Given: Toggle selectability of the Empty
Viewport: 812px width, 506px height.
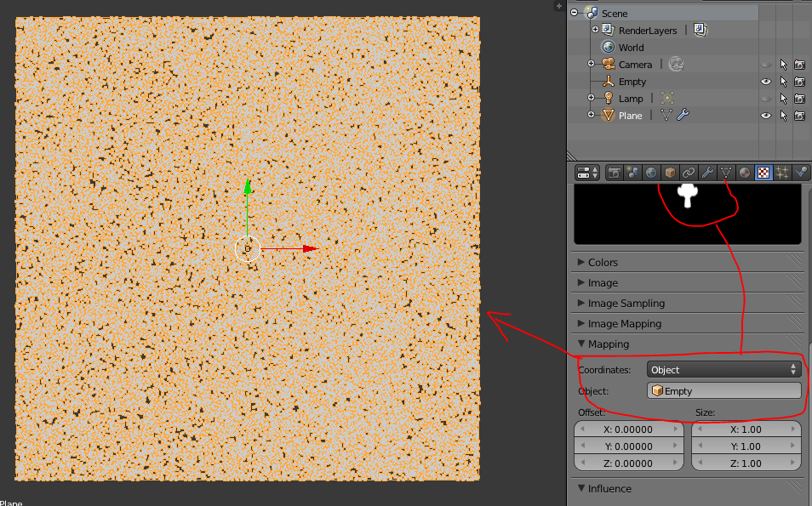Looking at the screenshot, I should [784, 82].
